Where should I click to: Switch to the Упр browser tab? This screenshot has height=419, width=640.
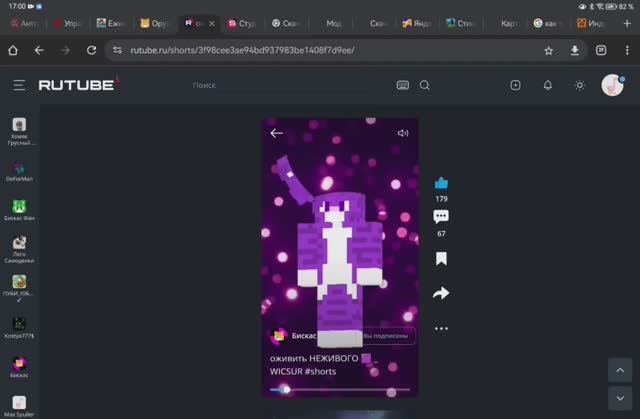click(x=68, y=23)
